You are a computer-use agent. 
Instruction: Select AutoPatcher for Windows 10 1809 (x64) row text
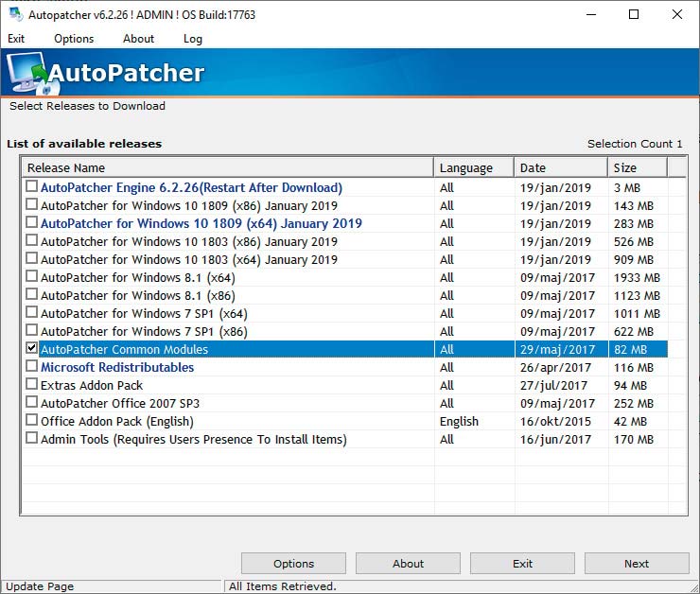click(201, 223)
